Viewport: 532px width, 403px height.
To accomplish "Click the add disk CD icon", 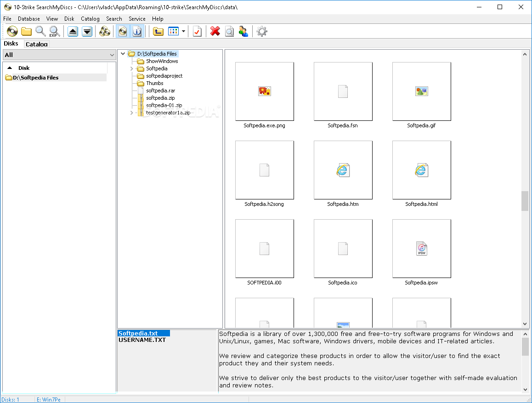I will (x=12, y=32).
